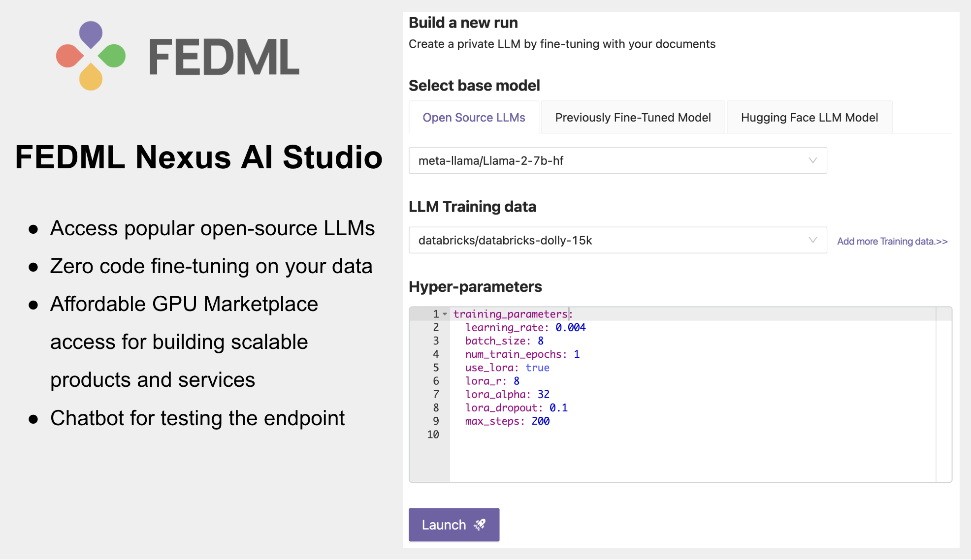Switch to the Hugging Face LLM Model tab

[809, 117]
